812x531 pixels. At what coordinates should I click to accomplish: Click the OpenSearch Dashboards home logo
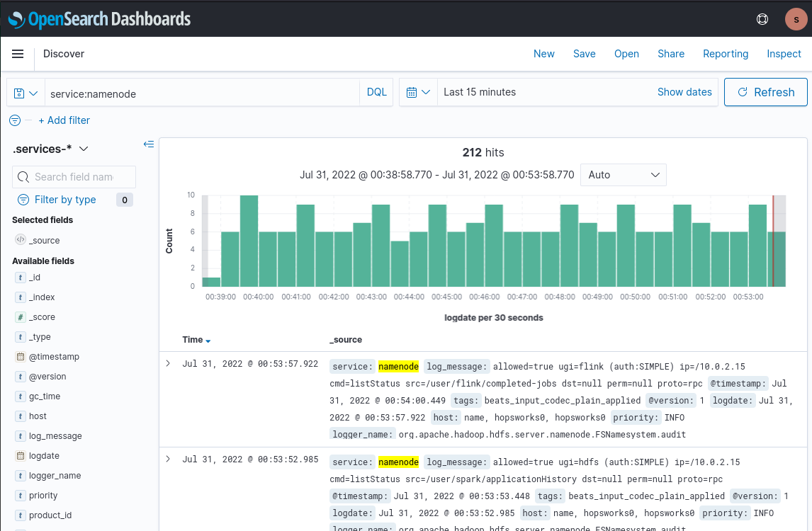98,19
